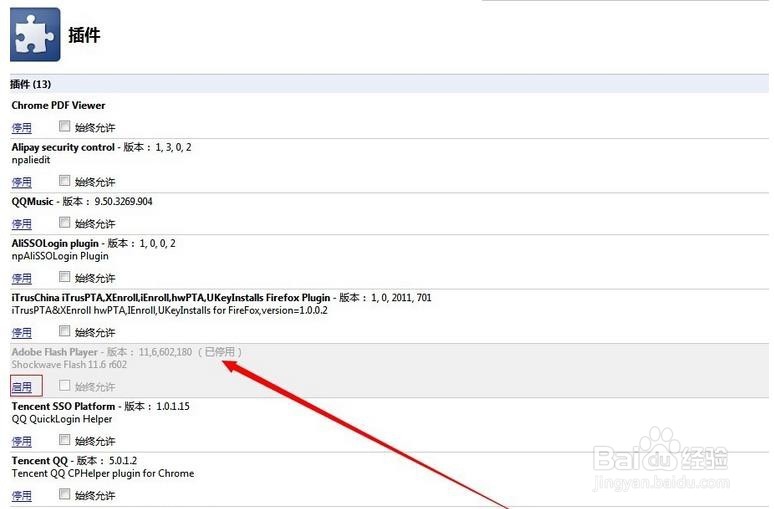Check 始终允许 for AliSSOLogin plugin
The image size is (774, 509).
pyautogui.click(x=65, y=277)
